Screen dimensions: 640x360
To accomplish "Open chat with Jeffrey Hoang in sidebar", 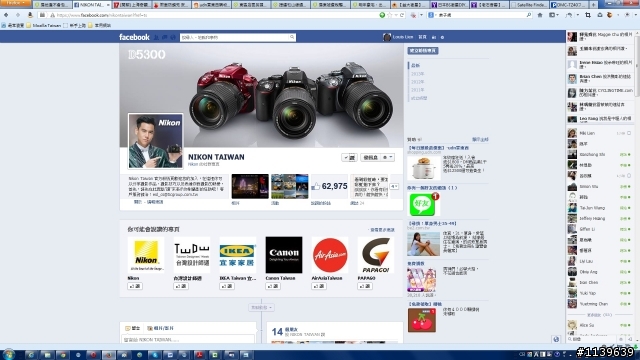I will [x=599, y=218].
